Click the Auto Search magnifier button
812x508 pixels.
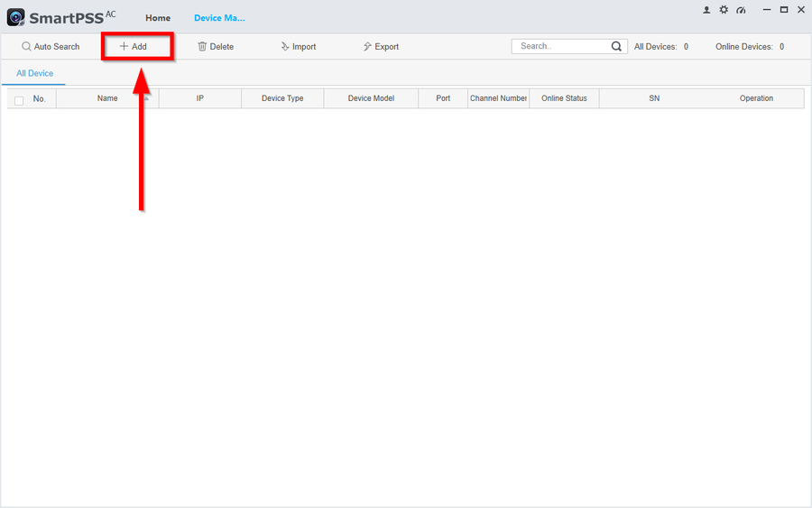51,47
